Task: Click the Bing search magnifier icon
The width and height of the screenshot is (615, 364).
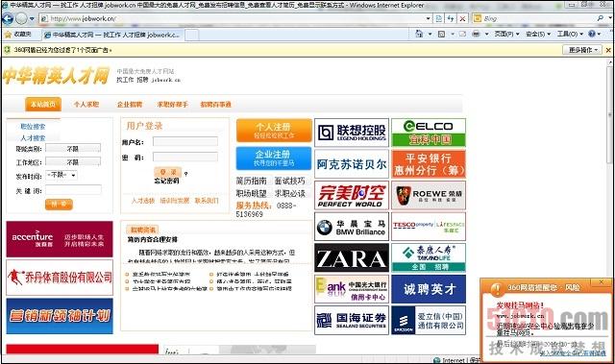Action: tap(601, 18)
